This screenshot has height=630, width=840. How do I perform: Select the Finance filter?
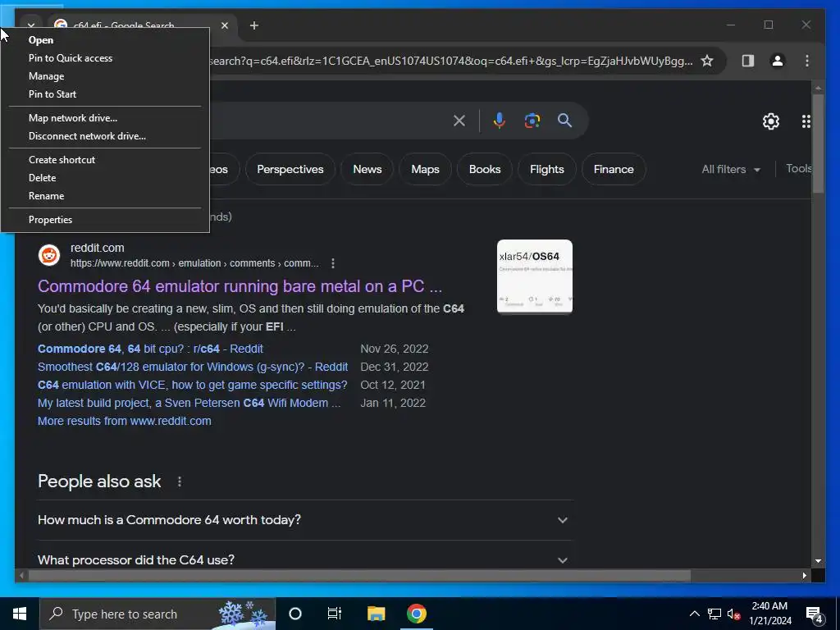click(x=614, y=169)
